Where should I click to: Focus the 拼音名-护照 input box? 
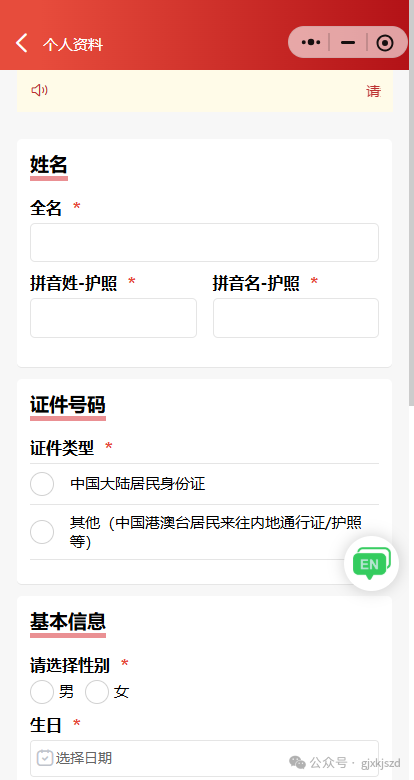click(x=296, y=318)
